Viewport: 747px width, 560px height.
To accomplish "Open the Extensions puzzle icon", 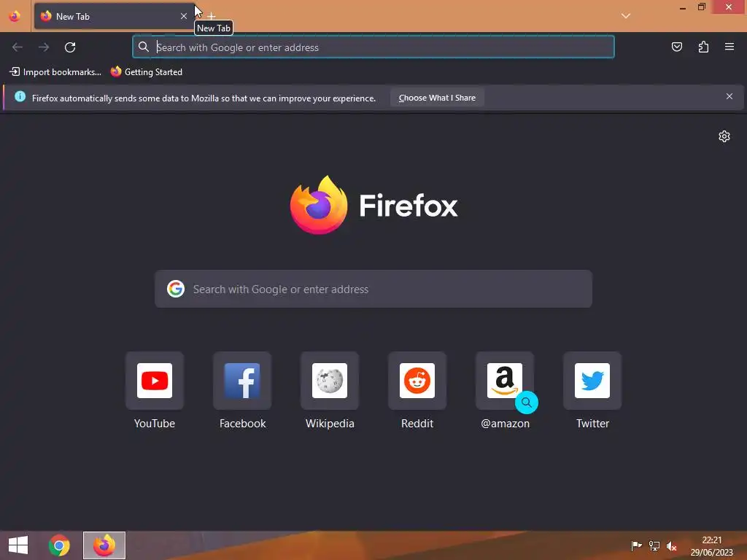I will point(703,47).
